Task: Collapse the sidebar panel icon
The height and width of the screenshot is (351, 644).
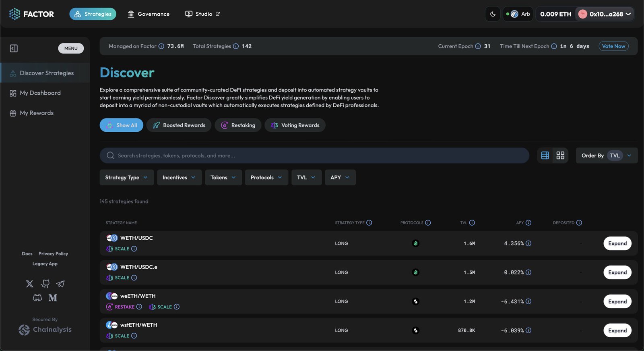Action: point(14,48)
